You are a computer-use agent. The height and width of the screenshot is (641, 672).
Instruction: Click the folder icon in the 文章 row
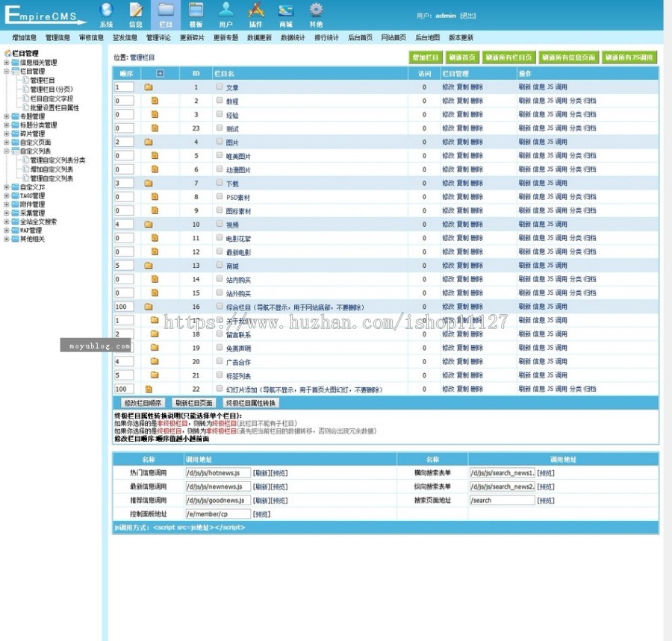(149, 87)
